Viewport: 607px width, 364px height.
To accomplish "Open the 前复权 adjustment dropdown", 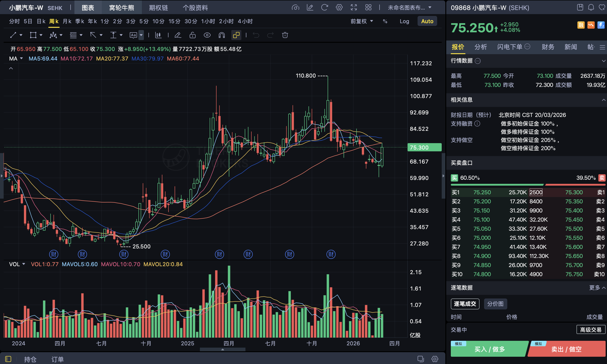I will (362, 21).
